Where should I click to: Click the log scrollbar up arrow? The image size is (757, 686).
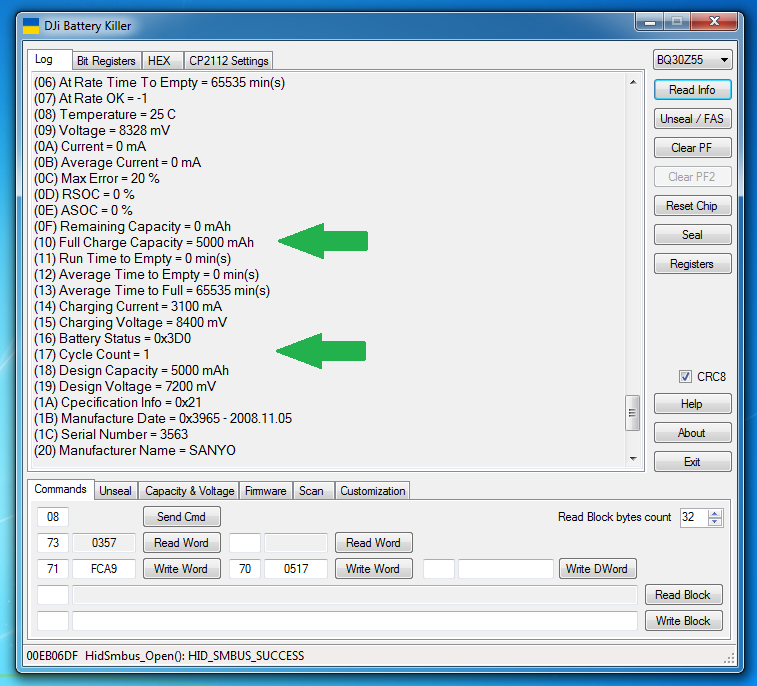click(x=633, y=82)
